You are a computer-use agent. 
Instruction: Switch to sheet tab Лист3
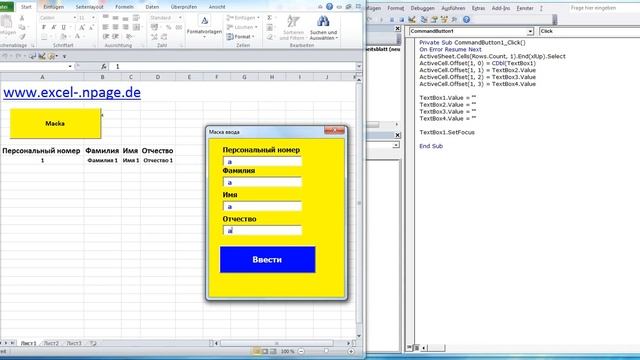coord(74,343)
